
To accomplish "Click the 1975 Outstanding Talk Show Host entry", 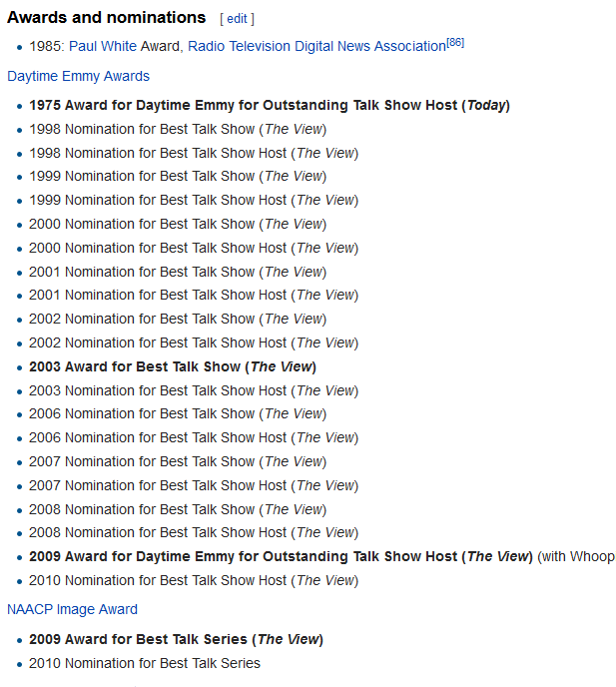I will (x=269, y=105).
